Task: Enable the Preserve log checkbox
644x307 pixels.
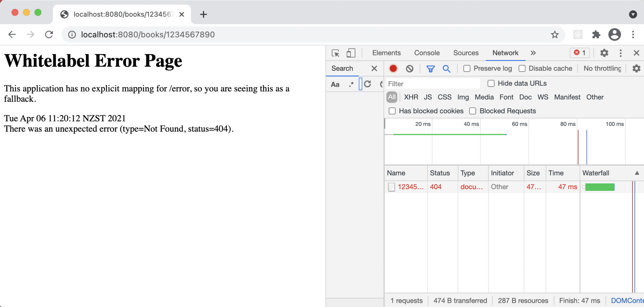Action: point(467,68)
